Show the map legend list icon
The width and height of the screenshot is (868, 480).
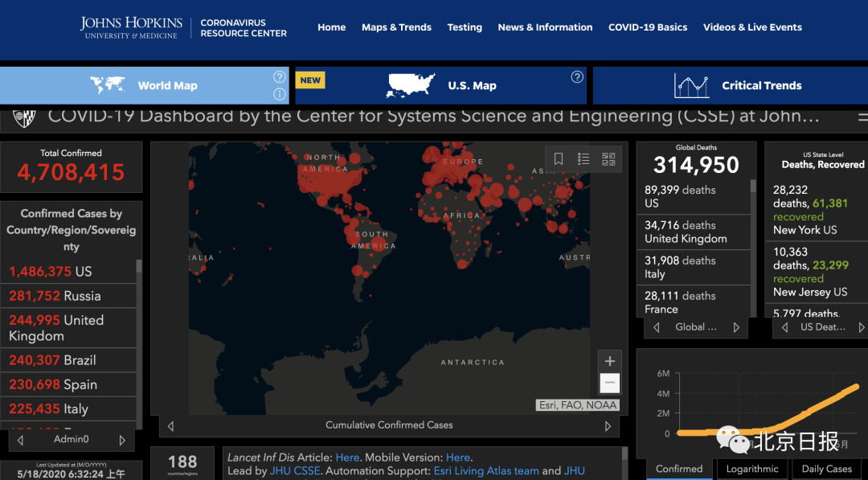tap(583, 159)
